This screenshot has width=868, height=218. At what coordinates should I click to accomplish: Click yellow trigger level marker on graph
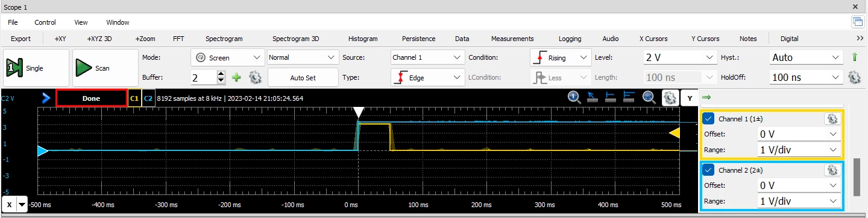tap(675, 133)
